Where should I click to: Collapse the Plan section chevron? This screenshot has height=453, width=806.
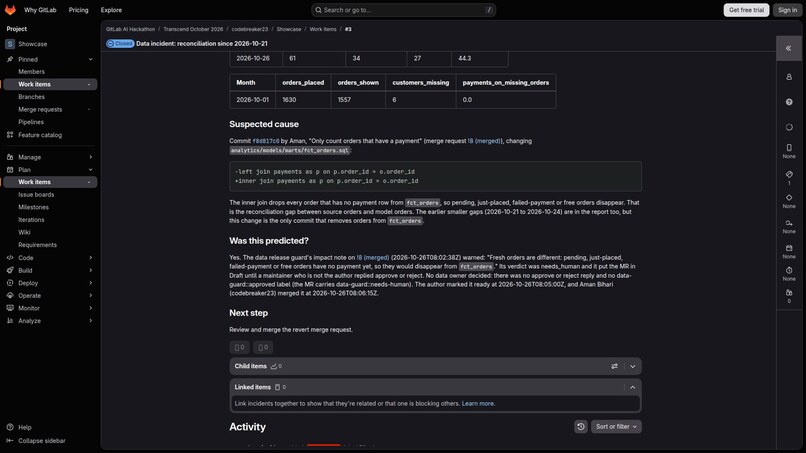[90, 170]
